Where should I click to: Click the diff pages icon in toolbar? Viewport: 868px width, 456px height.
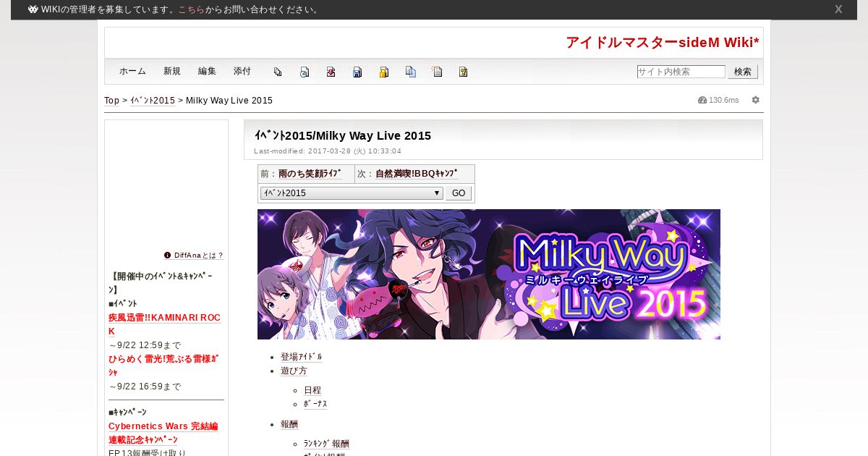coord(278,72)
